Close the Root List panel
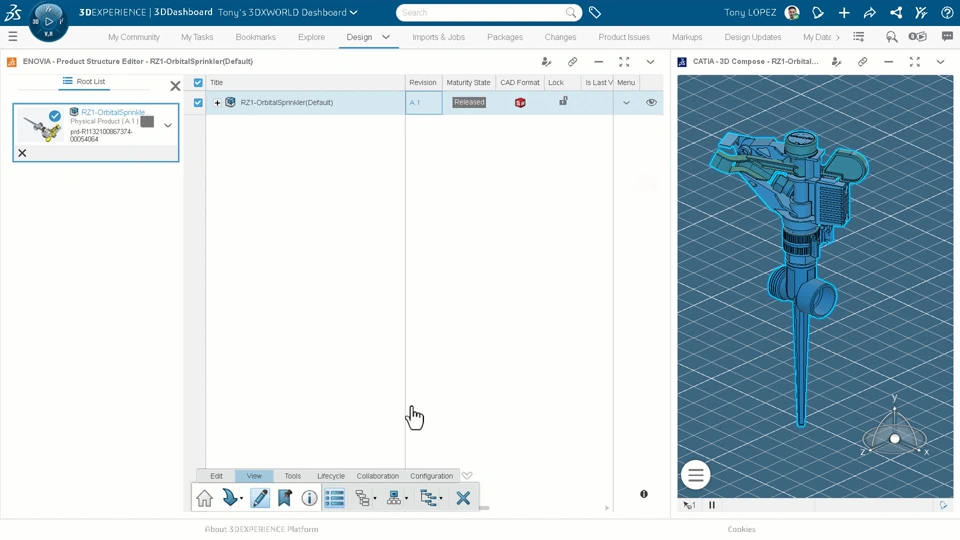 point(175,86)
